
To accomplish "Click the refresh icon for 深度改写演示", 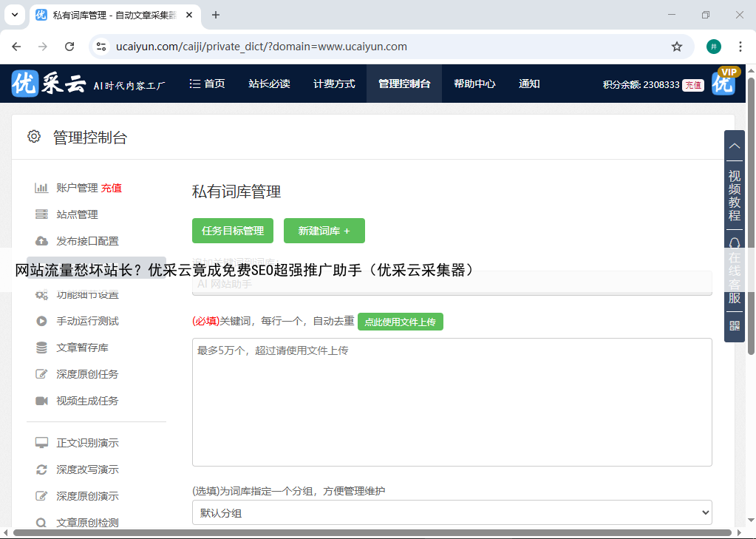I will pyautogui.click(x=41, y=469).
